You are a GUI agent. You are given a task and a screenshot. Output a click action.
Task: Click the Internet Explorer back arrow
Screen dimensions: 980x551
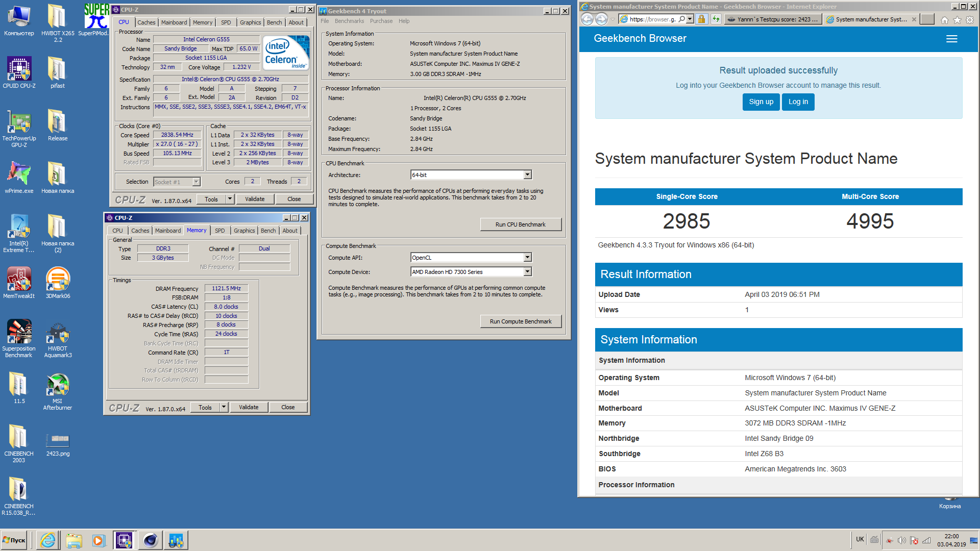pyautogui.click(x=587, y=19)
